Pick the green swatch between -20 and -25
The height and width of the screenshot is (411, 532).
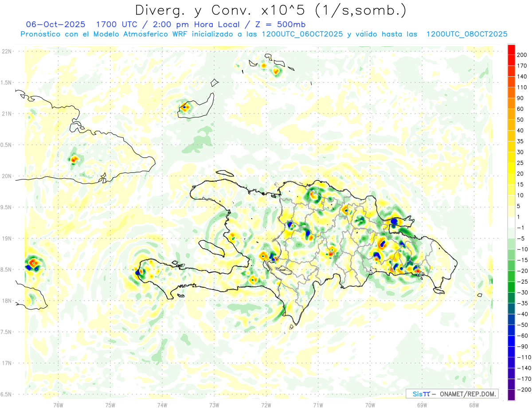click(511, 276)
